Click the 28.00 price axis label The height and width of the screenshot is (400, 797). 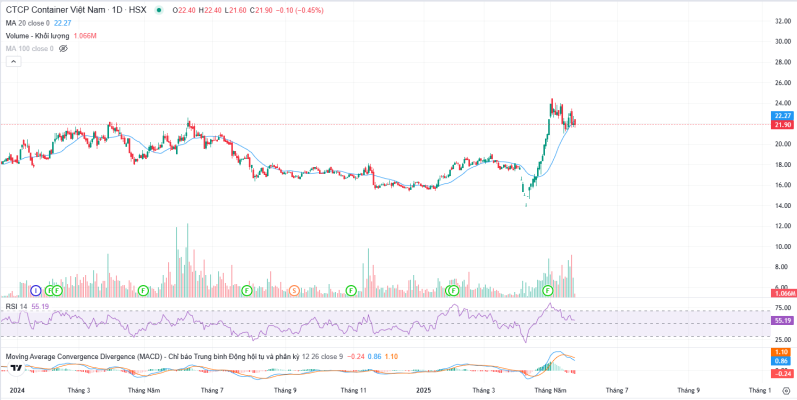783,62
